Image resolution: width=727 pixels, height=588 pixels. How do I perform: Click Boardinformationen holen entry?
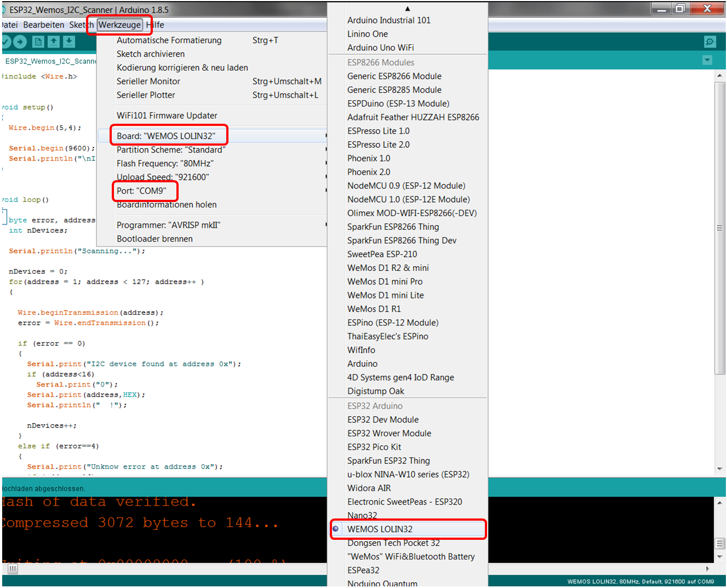coord(167,204)
